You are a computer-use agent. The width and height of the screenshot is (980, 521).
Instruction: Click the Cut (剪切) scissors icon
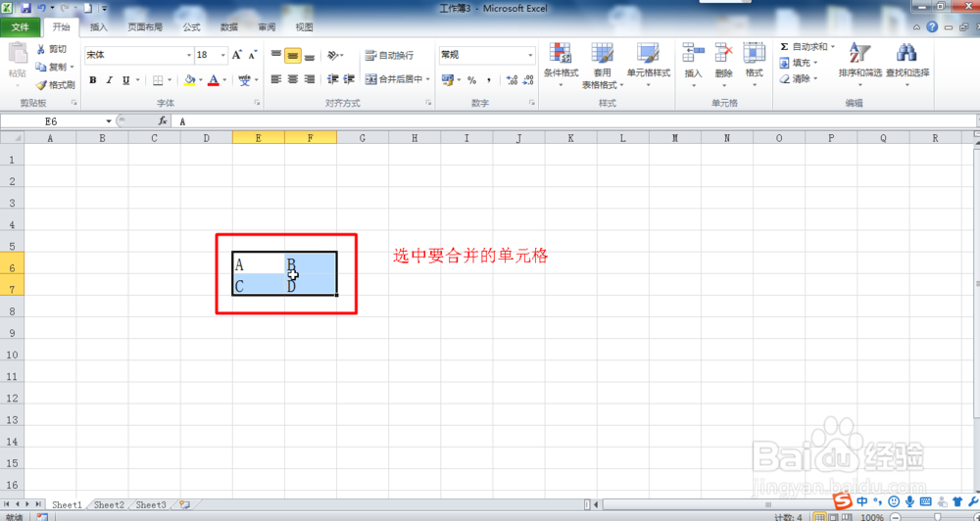pos(41,49)
